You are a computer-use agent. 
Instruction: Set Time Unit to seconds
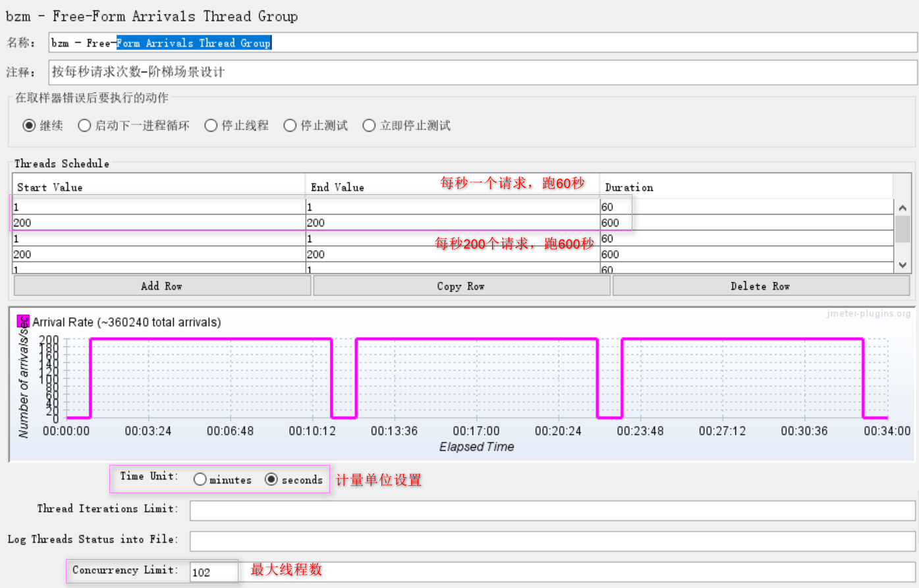(x=271, y=479)
